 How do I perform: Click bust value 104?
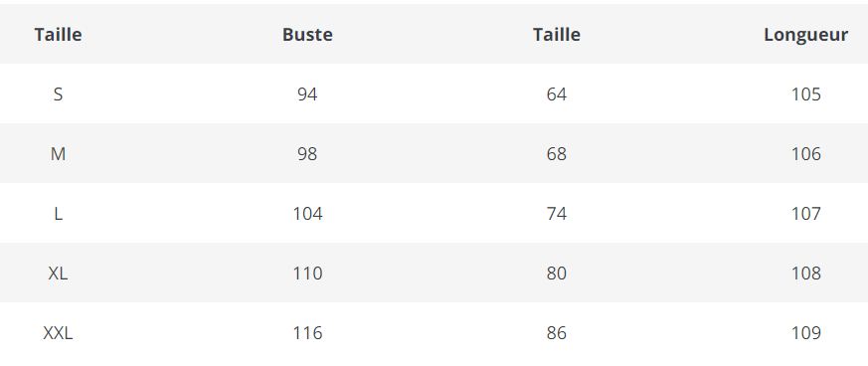307,214
